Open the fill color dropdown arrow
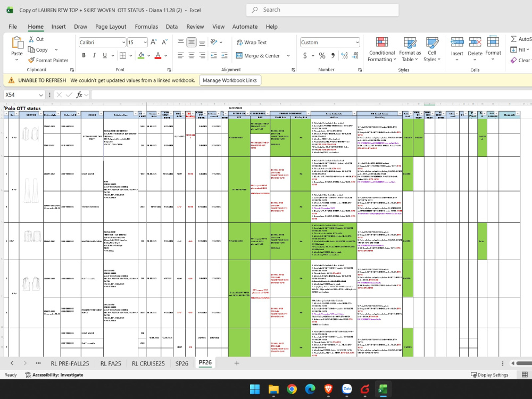This screenshot has width=532, height=399. click(149, 56)
